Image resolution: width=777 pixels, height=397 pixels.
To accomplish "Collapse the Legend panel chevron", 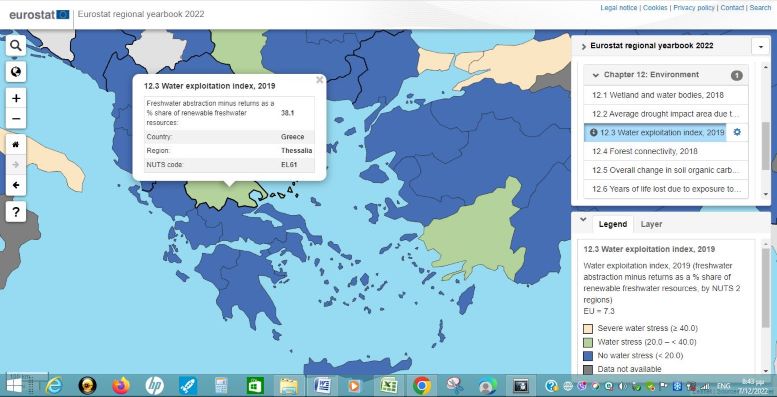I will coord(583,220).
